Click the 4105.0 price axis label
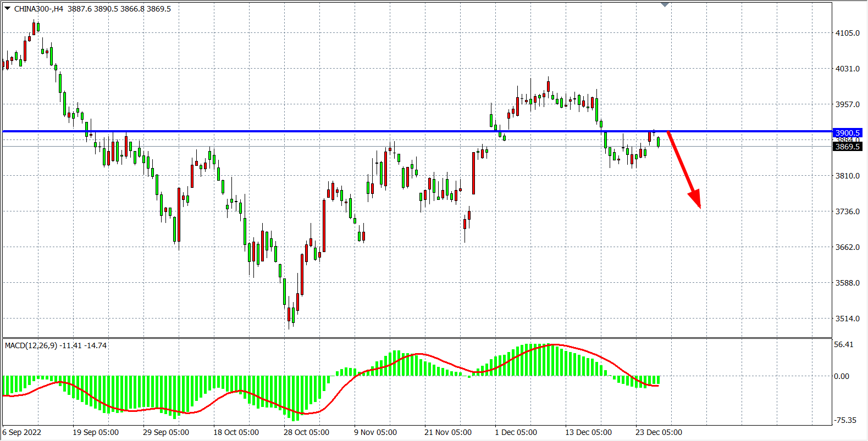 point(847,33)
